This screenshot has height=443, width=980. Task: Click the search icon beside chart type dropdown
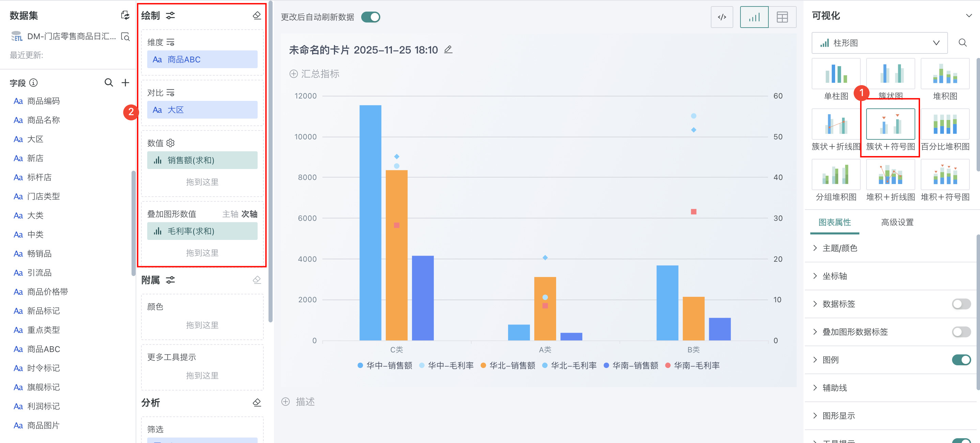(962, 43)
